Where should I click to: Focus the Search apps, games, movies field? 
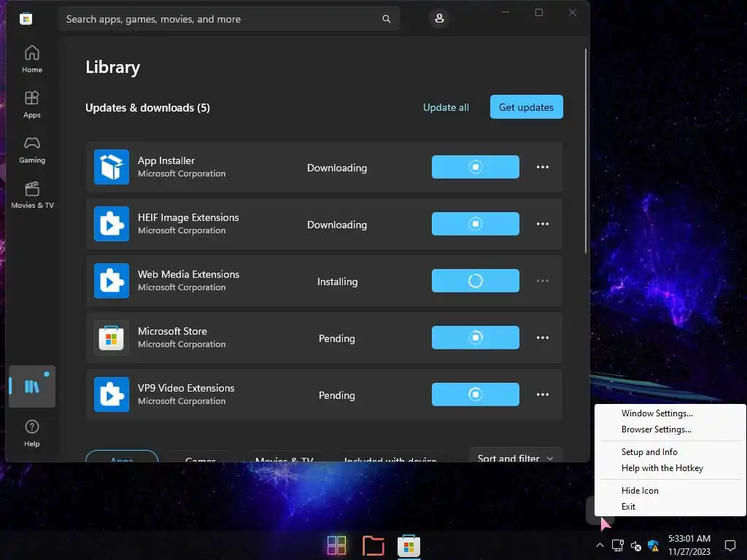coord(229,19)
